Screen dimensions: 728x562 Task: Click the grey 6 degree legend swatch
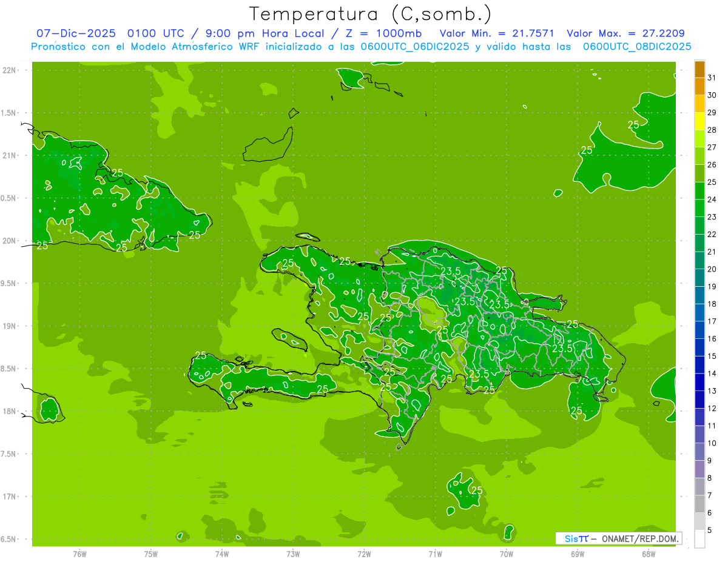[699, 521]
